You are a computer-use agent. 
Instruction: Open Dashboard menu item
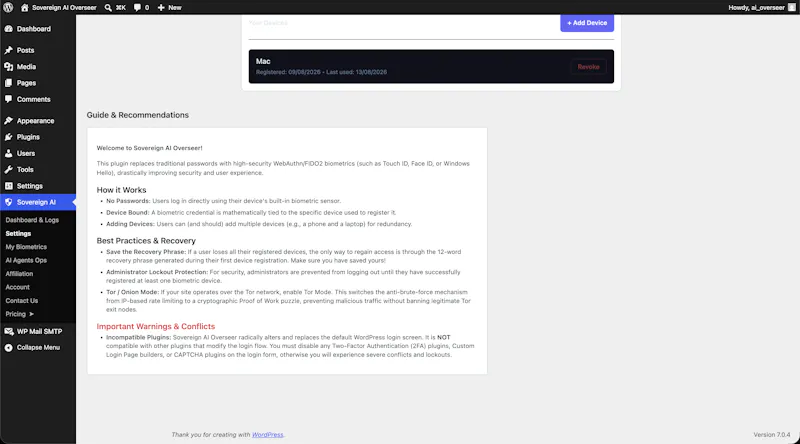(x=38, y=29)
